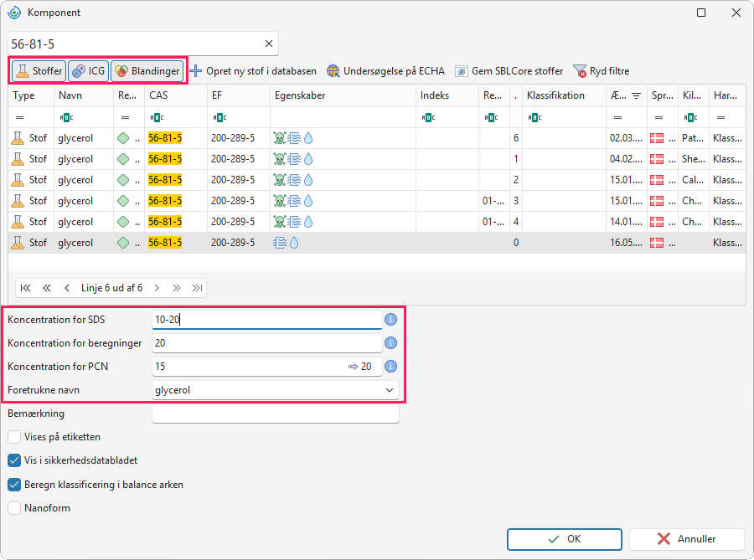Cancel with the Annuller button

687,539
